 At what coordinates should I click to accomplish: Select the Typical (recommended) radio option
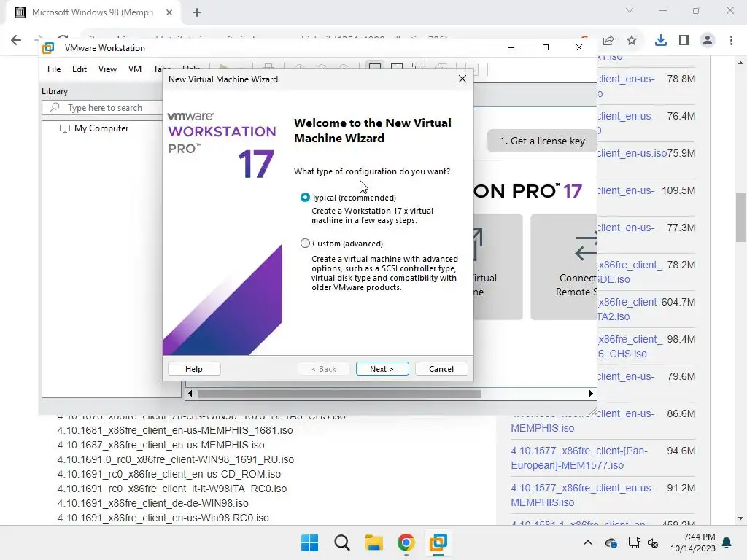click(x=305, y=197)
